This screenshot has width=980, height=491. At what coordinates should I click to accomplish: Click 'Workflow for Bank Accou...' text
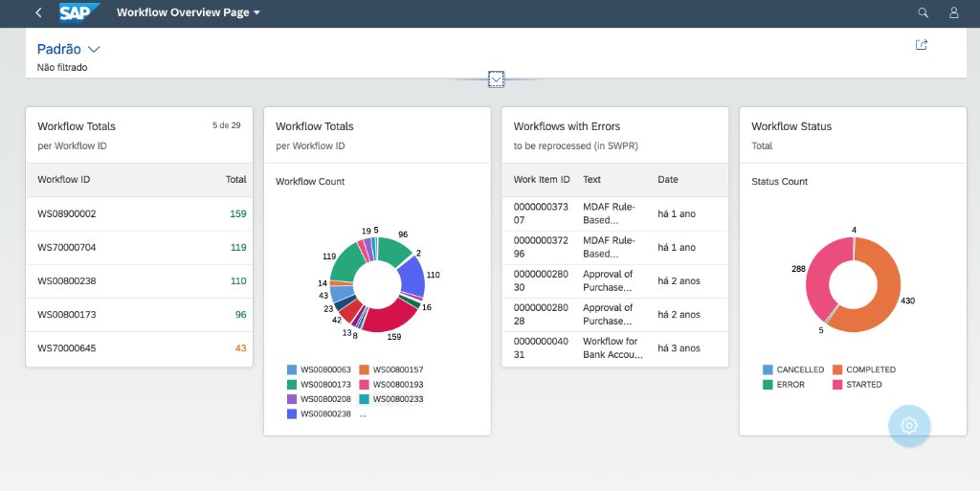coord(612,348)
